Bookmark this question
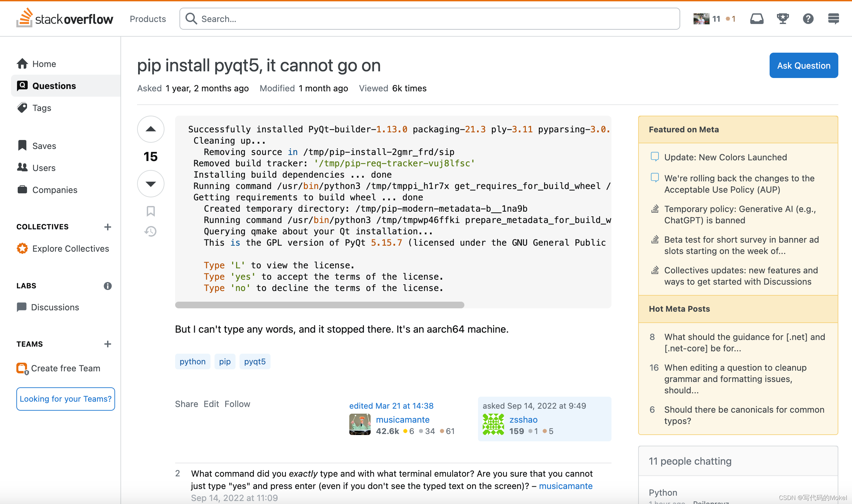This screenshot has width=852, height=504. [x=150, y=211]
